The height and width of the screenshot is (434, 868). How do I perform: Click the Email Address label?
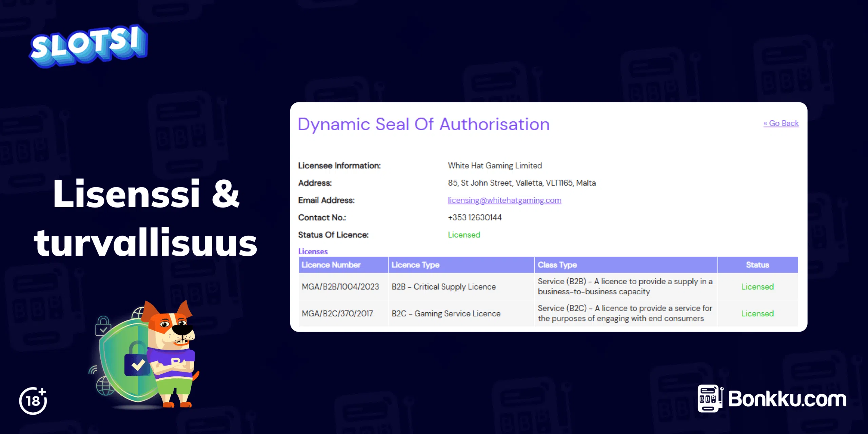[326, 200]
